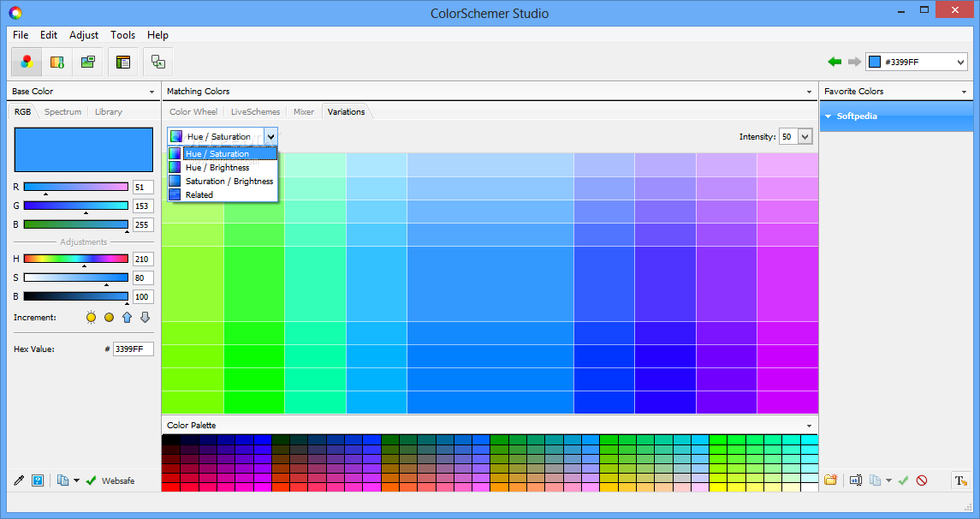Click the blue up arrow increment icon

127,318
